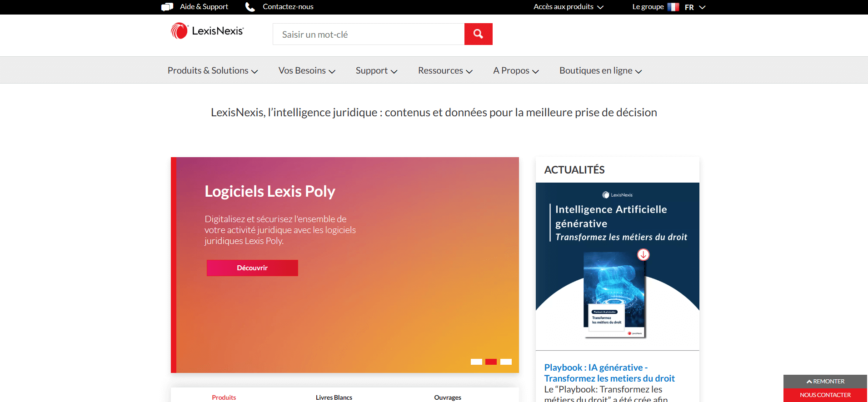Open the Boutiques en ligne menu

point(600,70)
